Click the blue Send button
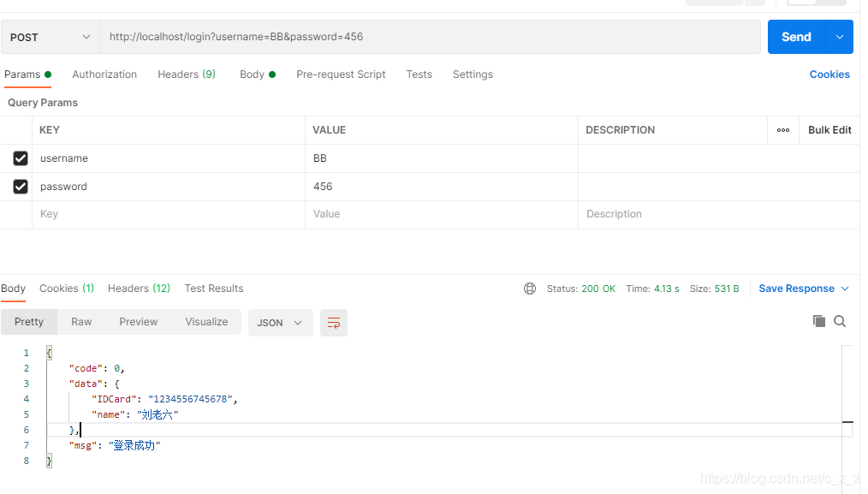 click(797, 37)
